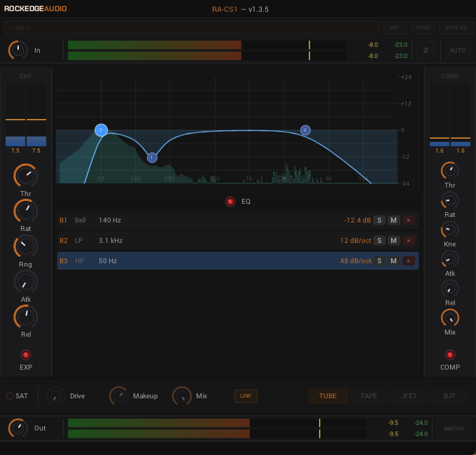Click the In gain knob

coord(18,50)
